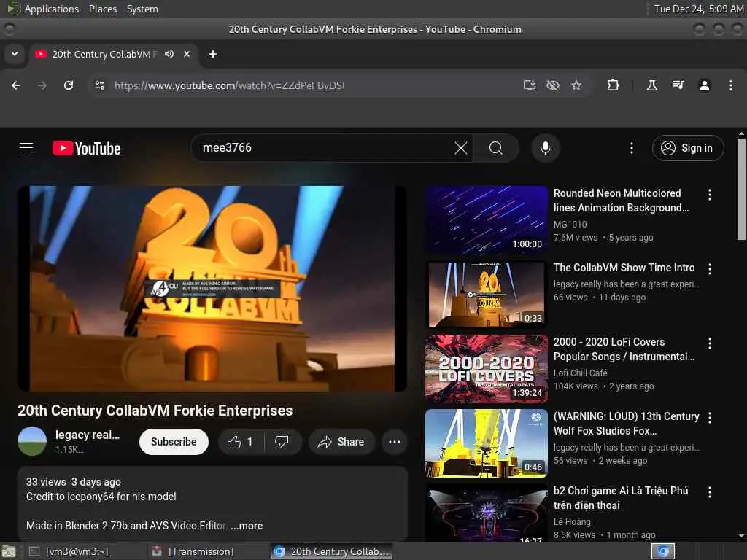The width and height of the screenshot is (747, 560).
Task: Go back in browser history
Action: [16, 85]
